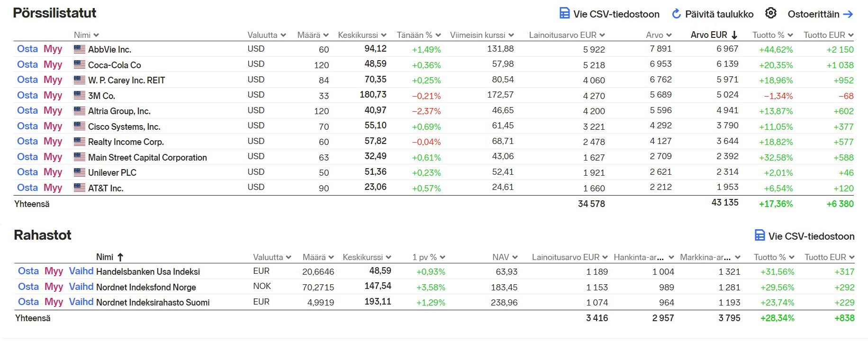Click funds total return +28,34%
868x342 pixels.
(777, 318)
